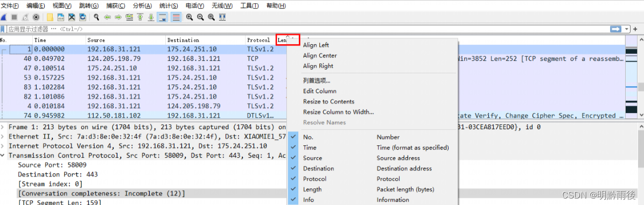Open the 无线(W) menu
Screen dimensions: 644x205
pyautogui.click(x=222, y=6)
